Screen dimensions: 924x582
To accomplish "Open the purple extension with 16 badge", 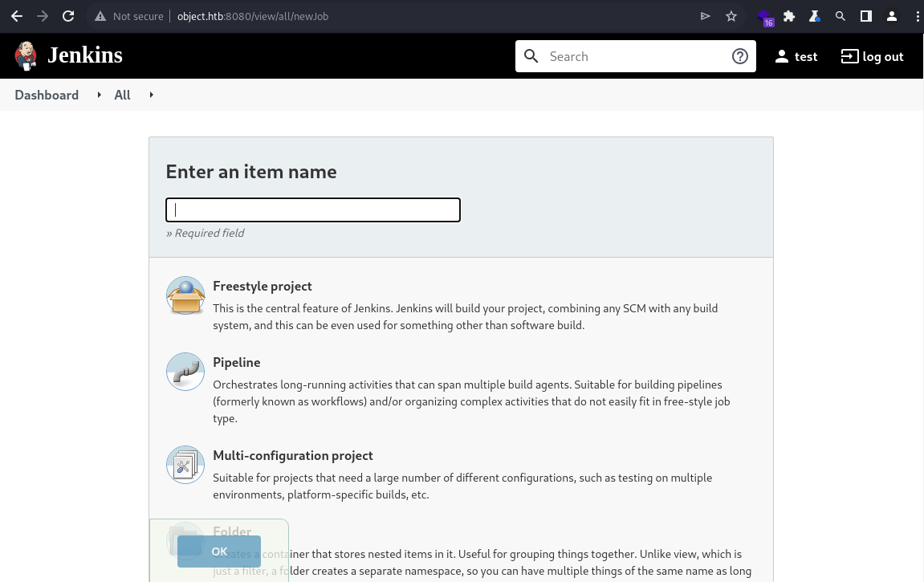I will click(765, 18).
